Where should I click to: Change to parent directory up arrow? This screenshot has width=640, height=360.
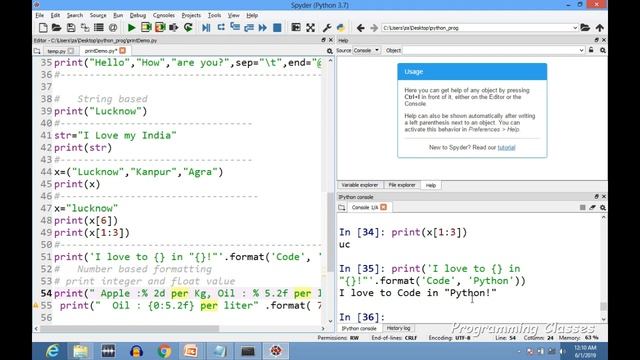tap(600, 28)
